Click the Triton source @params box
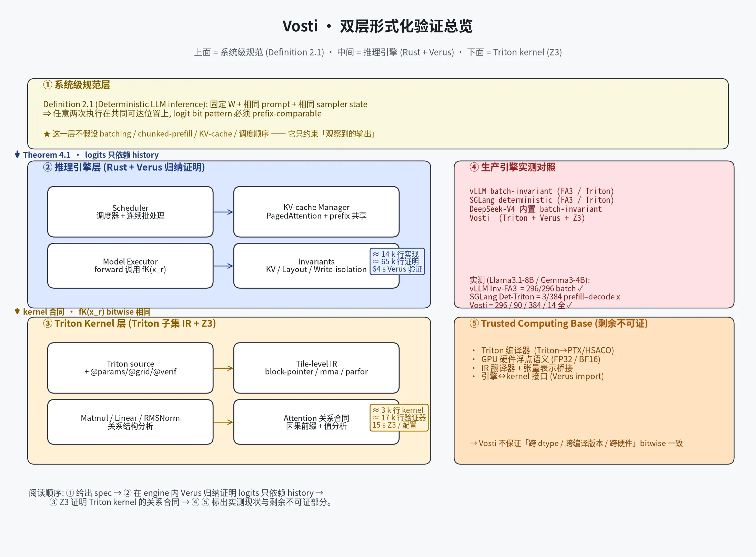 130,368
